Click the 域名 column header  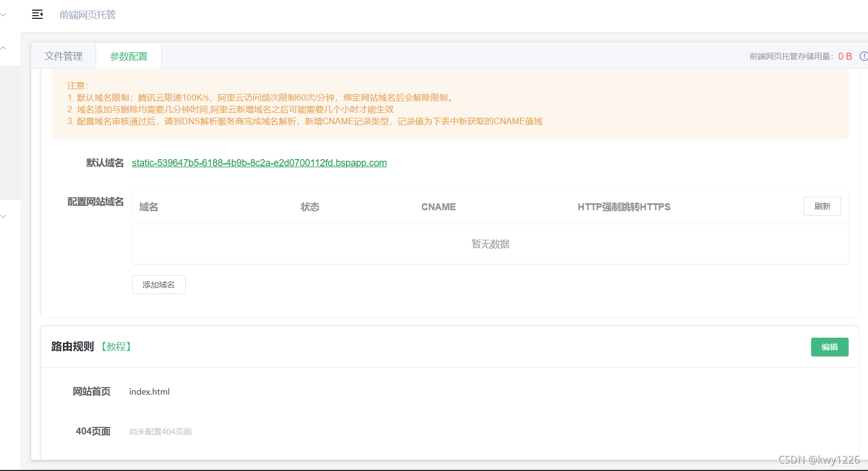click(x=149, y=207)
